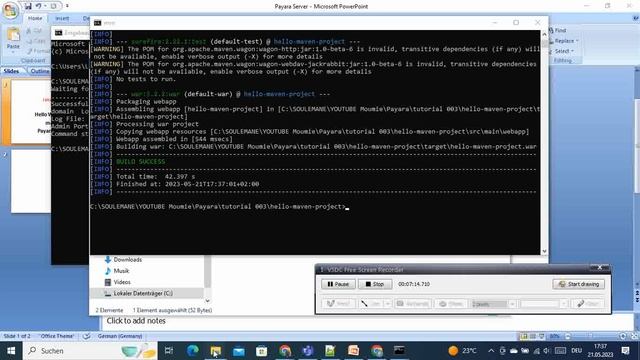640x360 pixels.
Task: Close VSDC Free Screen Recorder window
Action: [x=600, y=268]
